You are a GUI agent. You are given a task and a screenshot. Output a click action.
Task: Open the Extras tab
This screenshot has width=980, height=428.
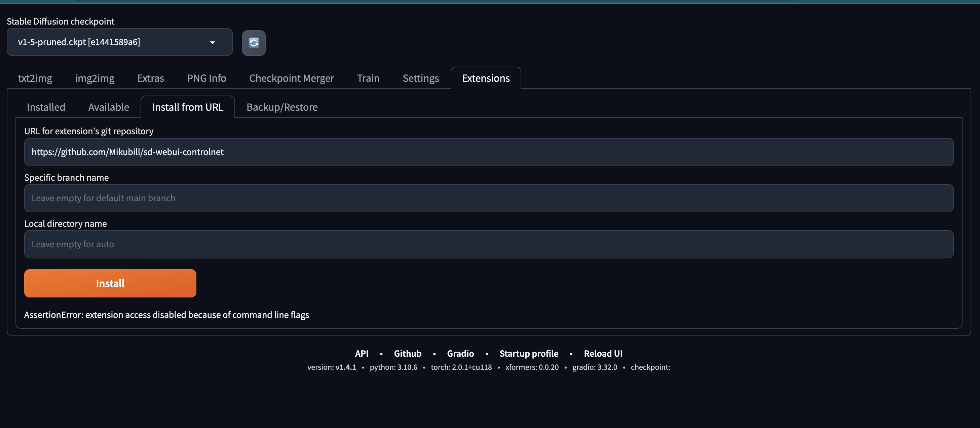[151, 78]
